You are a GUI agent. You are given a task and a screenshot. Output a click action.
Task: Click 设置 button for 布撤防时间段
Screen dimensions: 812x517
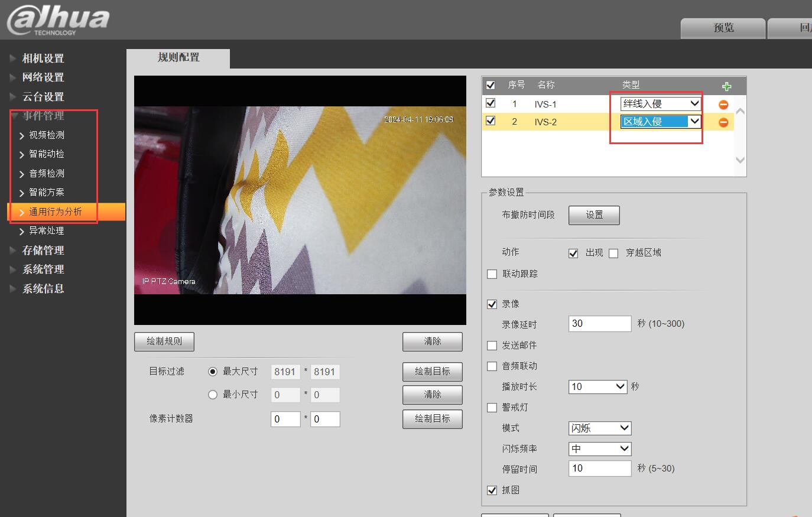(594, 215)
